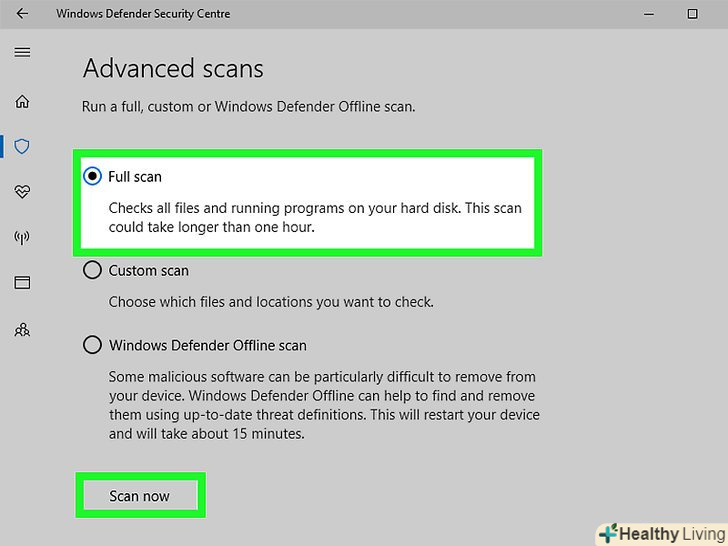Open Virus & threat protection shield icon
The height and width of the screenshot is (546, 728).
coord(22,146)
